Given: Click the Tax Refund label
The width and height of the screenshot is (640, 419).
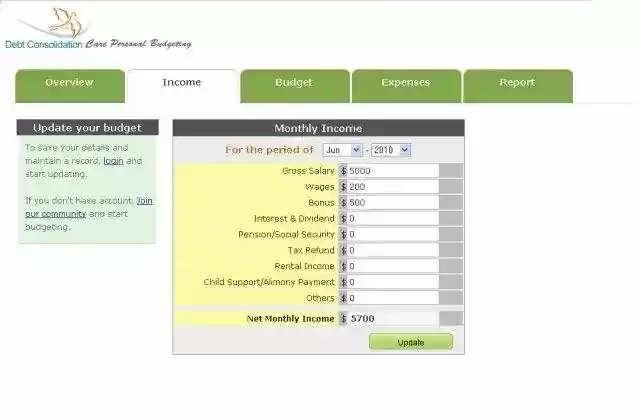Looking at the screenshot, I should pyautogui.click(x=311, y=251).
